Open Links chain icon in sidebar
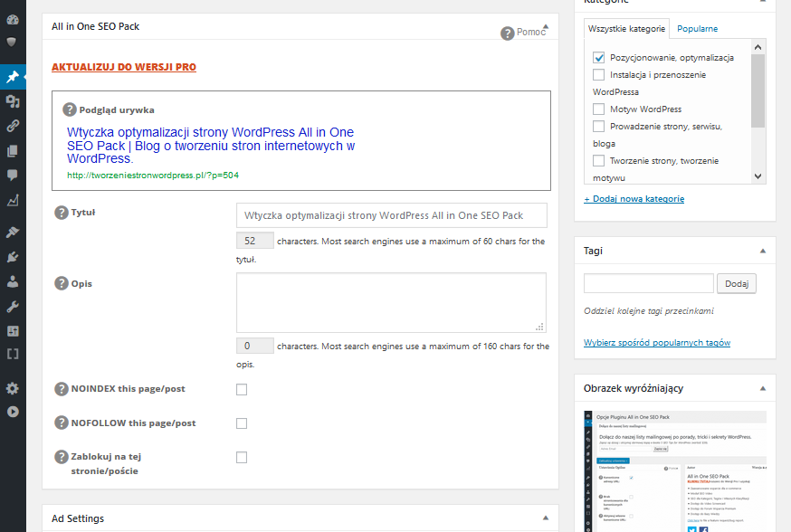The width and height of the screenshot is (791, 532). click(13, 126)
